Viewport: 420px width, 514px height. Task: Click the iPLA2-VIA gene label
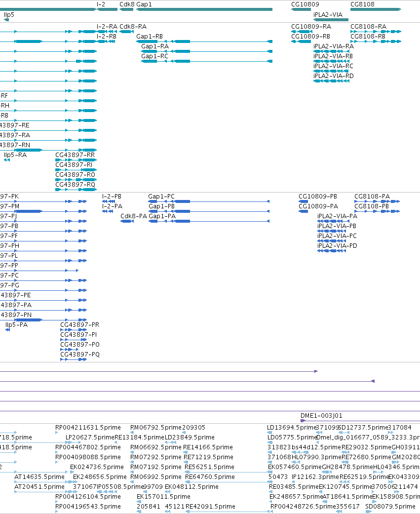(x=328, y=14)
